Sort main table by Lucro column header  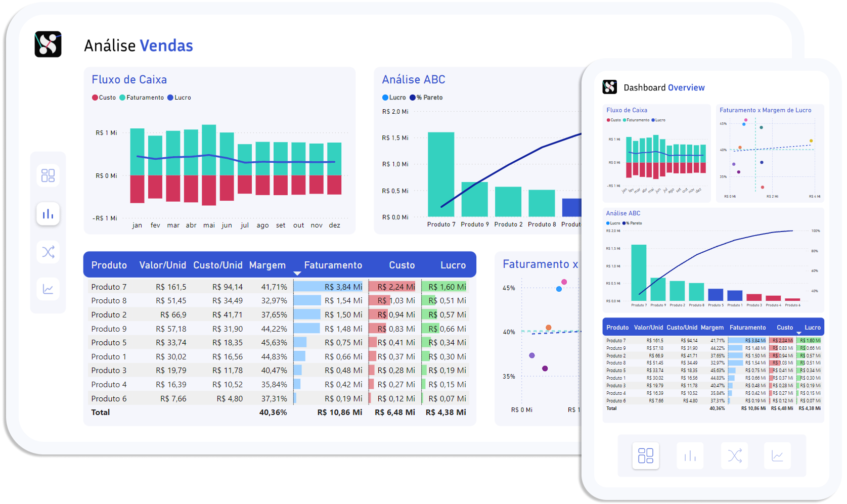click(453, 265)
